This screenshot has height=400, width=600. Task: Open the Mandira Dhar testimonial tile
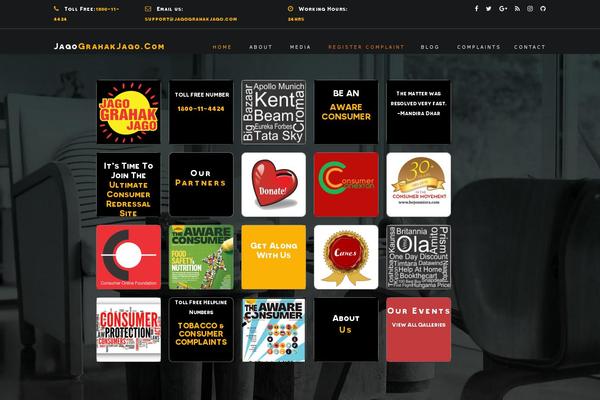pos(419,112)
